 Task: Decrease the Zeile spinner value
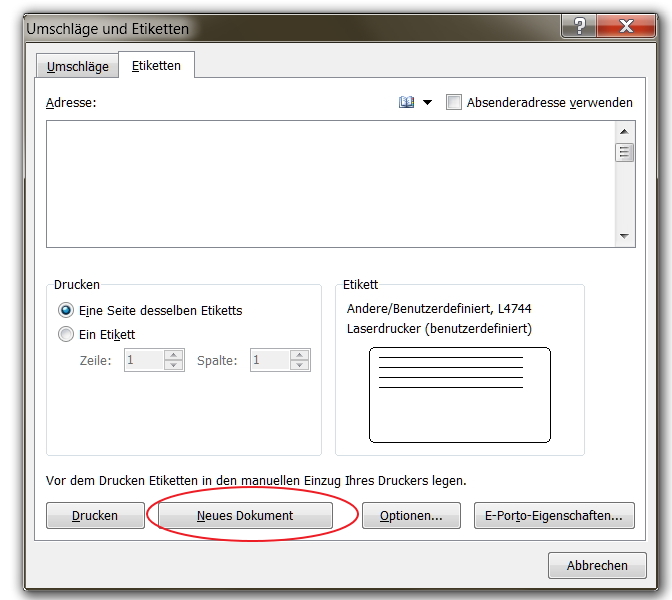(x=174, y=365)
